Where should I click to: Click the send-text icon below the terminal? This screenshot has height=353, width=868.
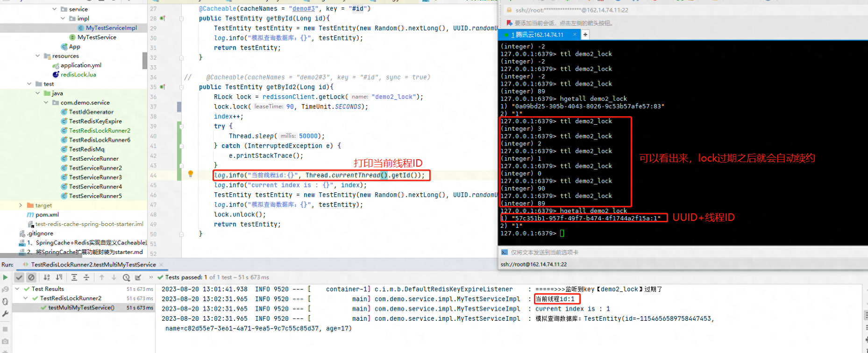(x=505, y=252)
